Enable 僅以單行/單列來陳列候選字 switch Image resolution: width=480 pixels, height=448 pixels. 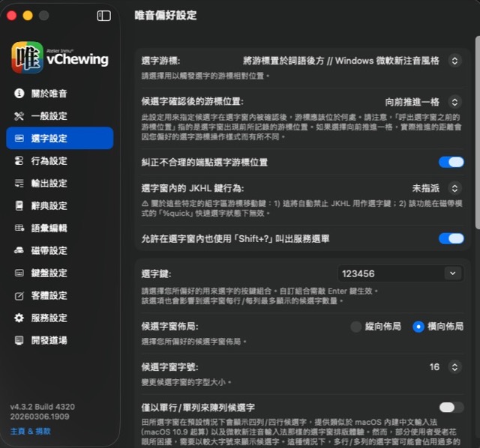tap(451, 408)
